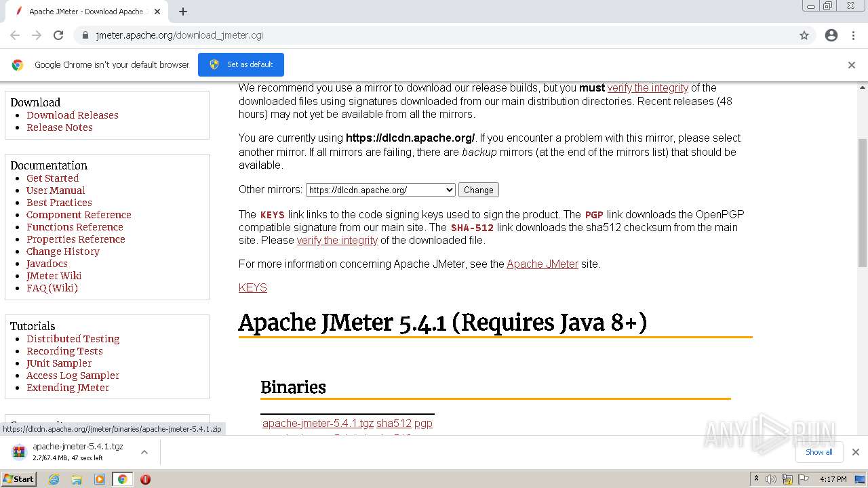Open File Explorer from the taskbar
The image size is (868, 488).
pos(77,479)
